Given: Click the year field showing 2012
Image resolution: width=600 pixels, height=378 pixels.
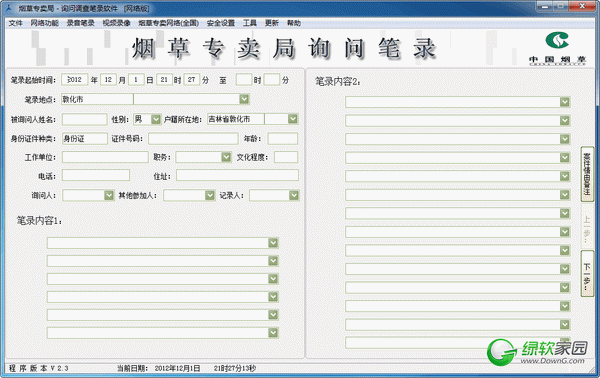Looking at the screenshot, I should pyautogui.click(x=75, y=80).
